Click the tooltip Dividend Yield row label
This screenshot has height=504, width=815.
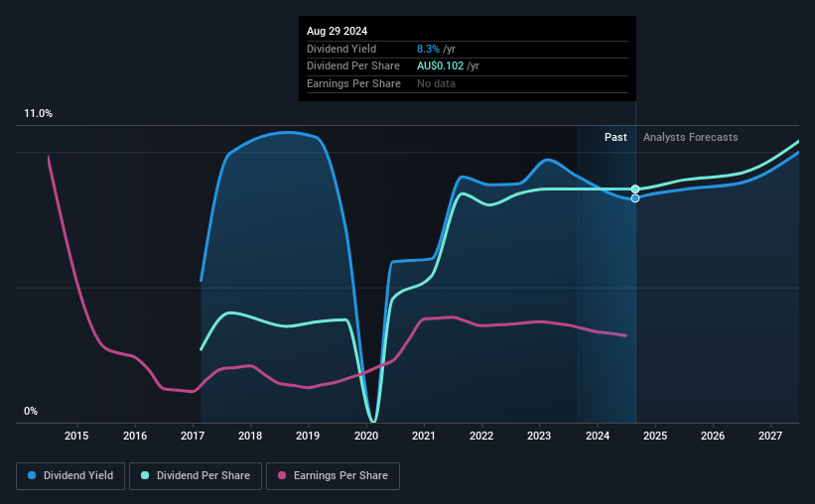point(341,49)
